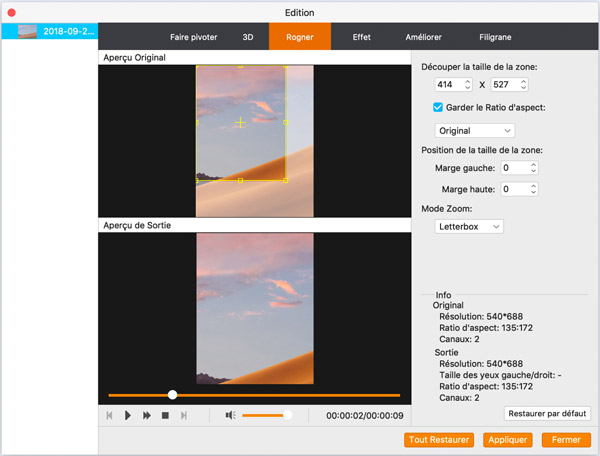Uncheck Garder le Ratio d'aspect
The height and width of the screenshot is (456, 600).
click(438, 107)
